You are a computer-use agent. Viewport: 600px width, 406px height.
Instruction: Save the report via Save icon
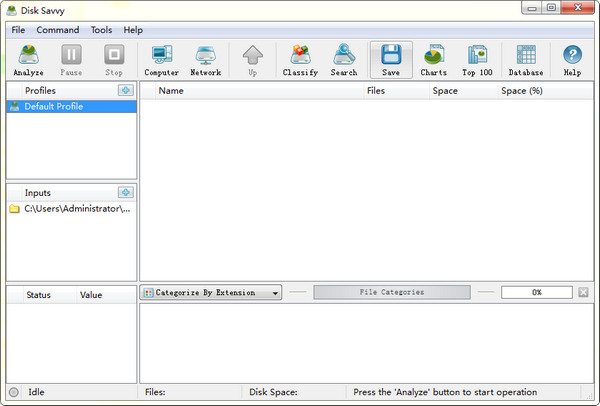(x=390, y=60)
